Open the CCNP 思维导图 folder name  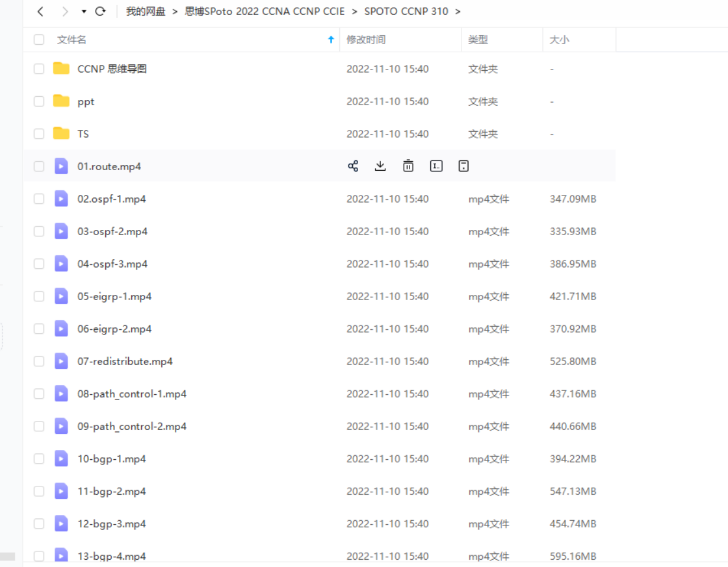coord(112,69)
